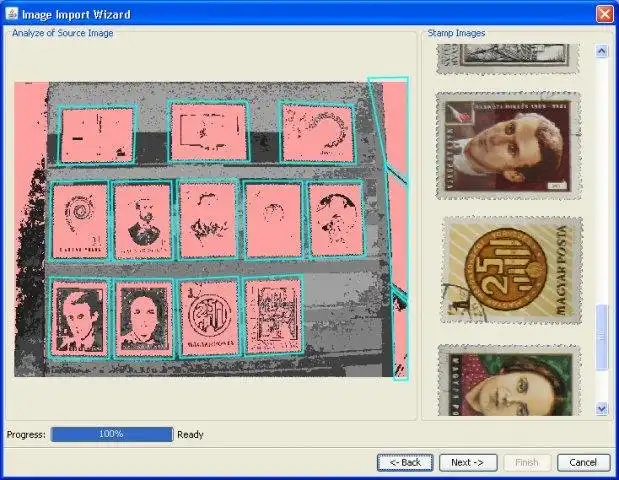Click the third stamp region in middle row
This screenshot has height=480, width=619.
pyautogui.click(x=208, y=220)
